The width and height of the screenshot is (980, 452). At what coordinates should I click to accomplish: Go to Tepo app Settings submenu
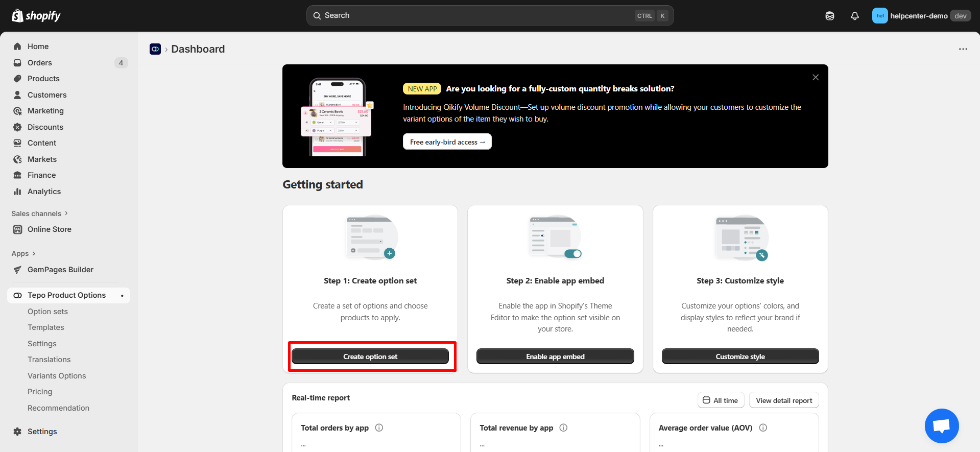[x=42, y=344]
